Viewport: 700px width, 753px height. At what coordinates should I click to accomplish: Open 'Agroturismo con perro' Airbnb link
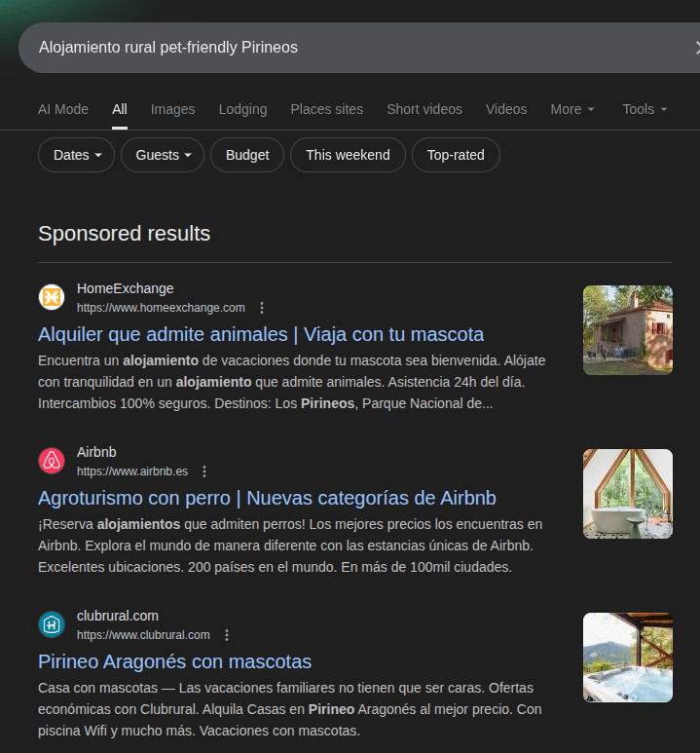pyautogui.click(x=267, y=498)
